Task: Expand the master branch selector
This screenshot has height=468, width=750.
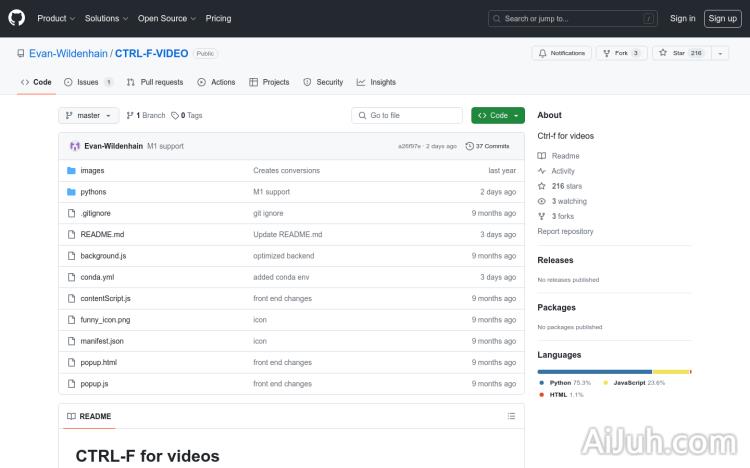Action: [88, 116]
